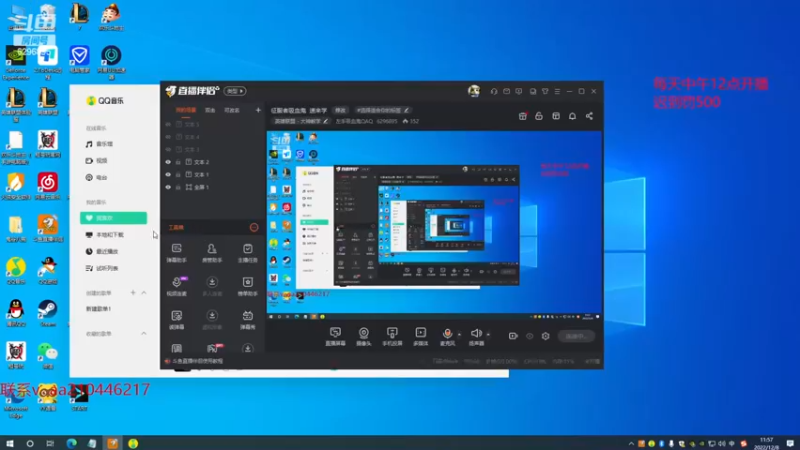Toggle the lock on 文本 2 layer

point(178,162)
